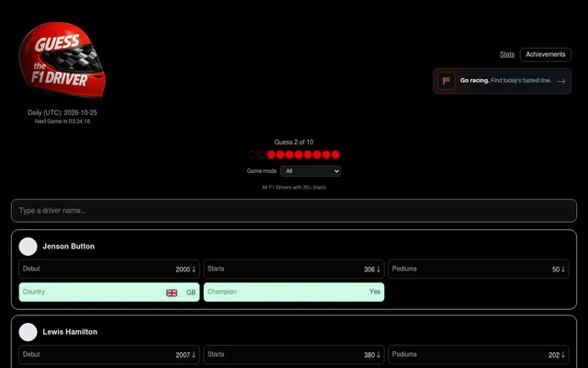Click Lewis Hamilton's Debut 2007 cell
The height and width of the screenshot is (368, 588).
point(109,355)
